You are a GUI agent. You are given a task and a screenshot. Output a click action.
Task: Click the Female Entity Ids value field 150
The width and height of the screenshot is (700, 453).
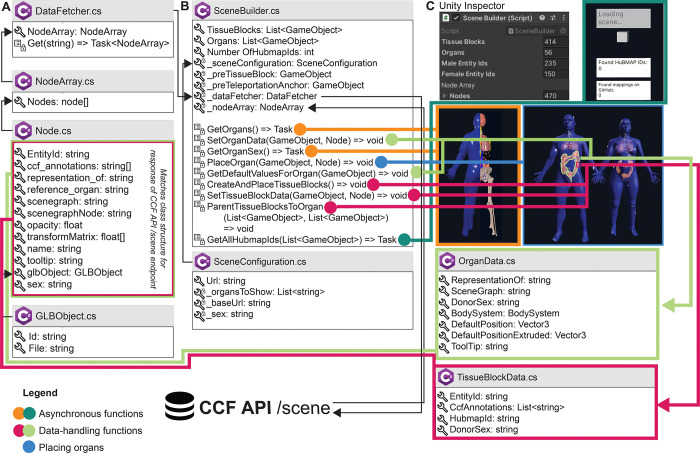point(555,74)
